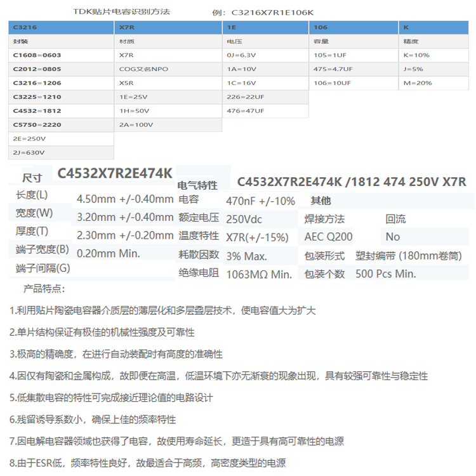Click the cell '226=22UF'
This screenshot has width=476, height=476.
(x=266, y=97)
